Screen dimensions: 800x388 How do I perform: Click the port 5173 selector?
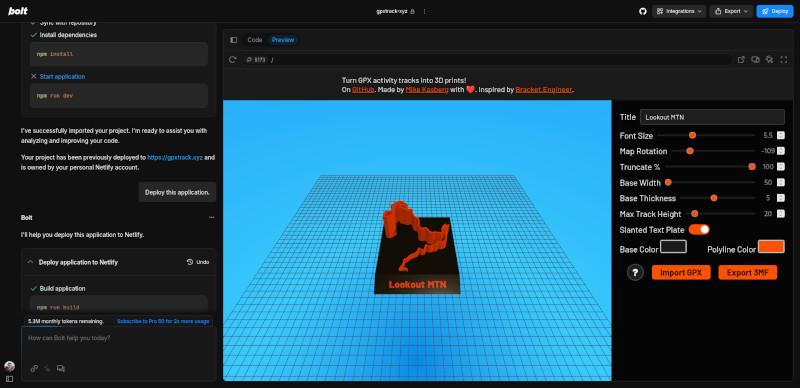256,60
